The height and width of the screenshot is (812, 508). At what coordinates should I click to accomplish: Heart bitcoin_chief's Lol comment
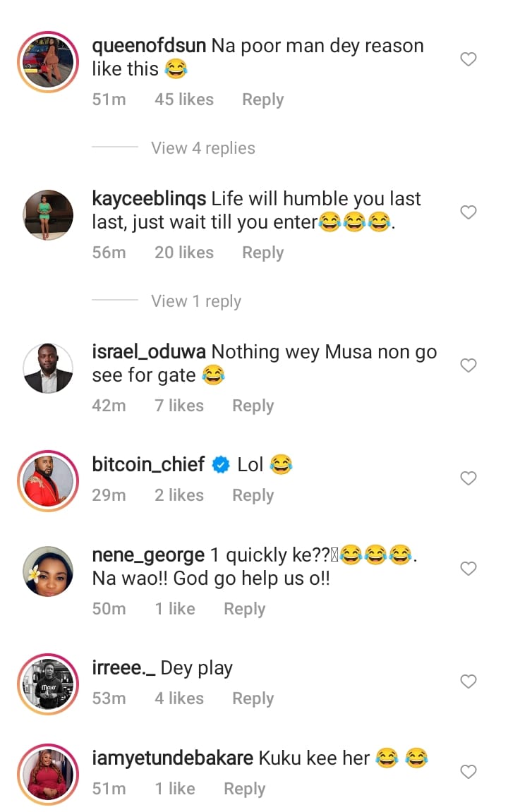click(468, 478)
